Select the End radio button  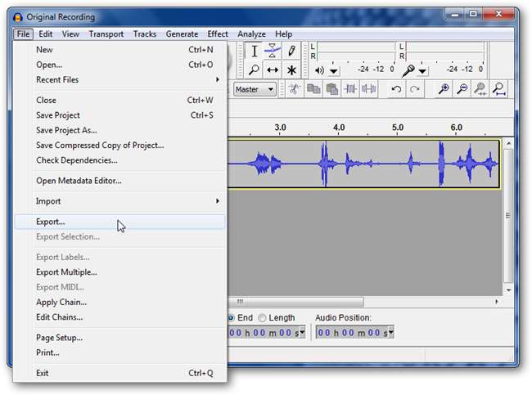[x=231, y=317]
